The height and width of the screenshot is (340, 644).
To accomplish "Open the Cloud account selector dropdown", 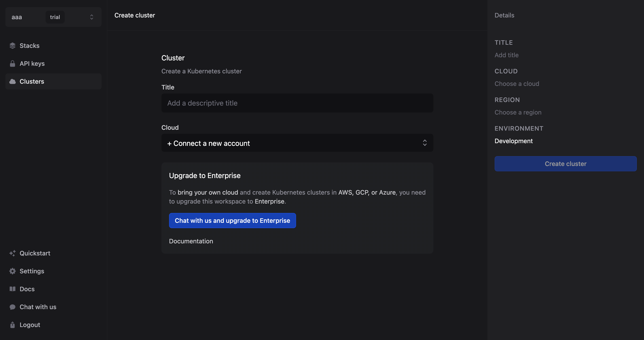I will click(x=297, y=143).
